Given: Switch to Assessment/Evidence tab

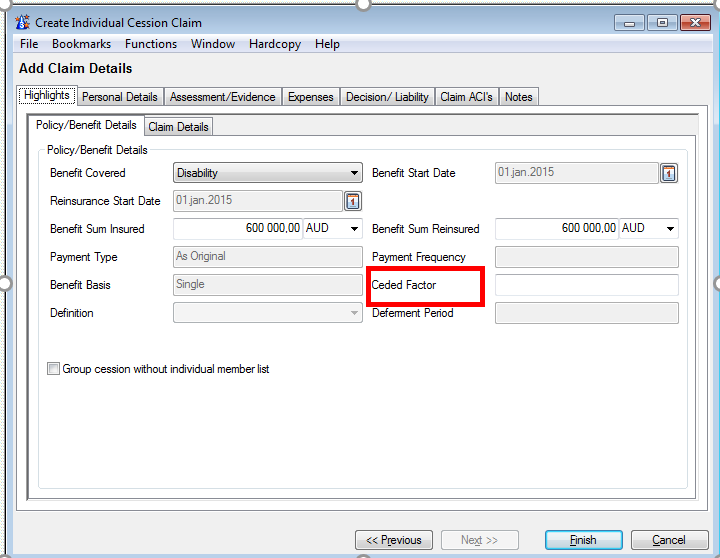Looking at the screenshot, I should pos(222,97).
